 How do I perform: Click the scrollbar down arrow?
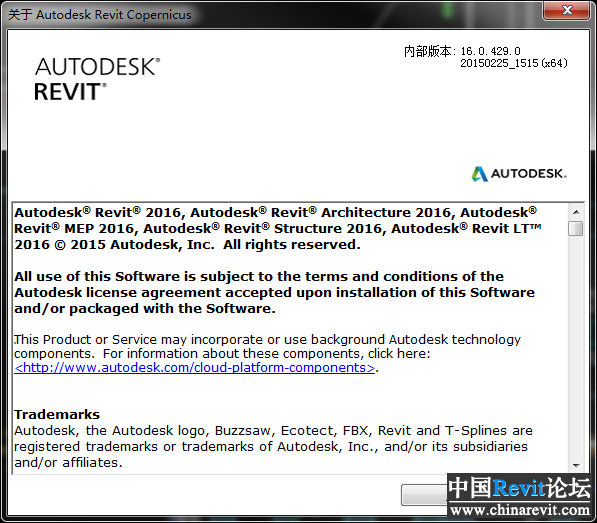[x=576, y=466]
